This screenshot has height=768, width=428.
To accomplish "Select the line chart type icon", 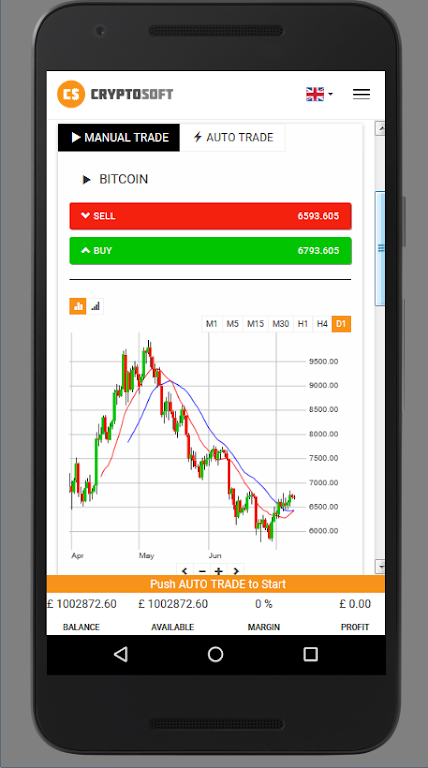I will coord(95,307).
